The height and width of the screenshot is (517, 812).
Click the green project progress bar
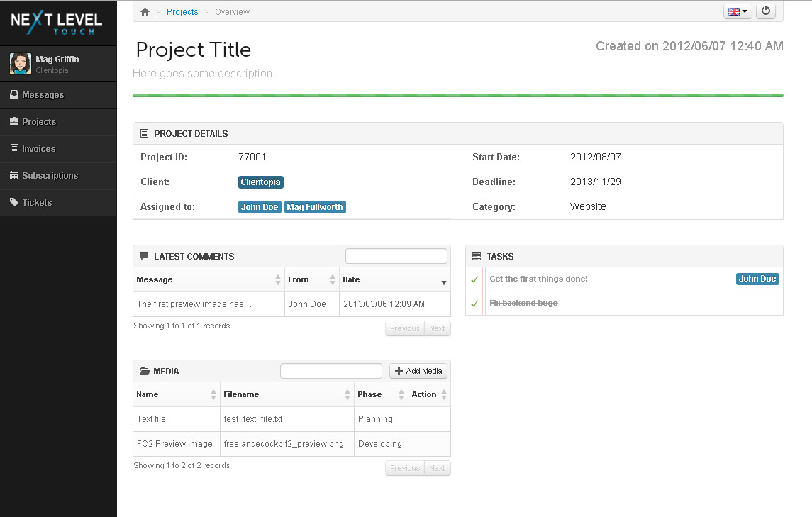pos(457,96)
